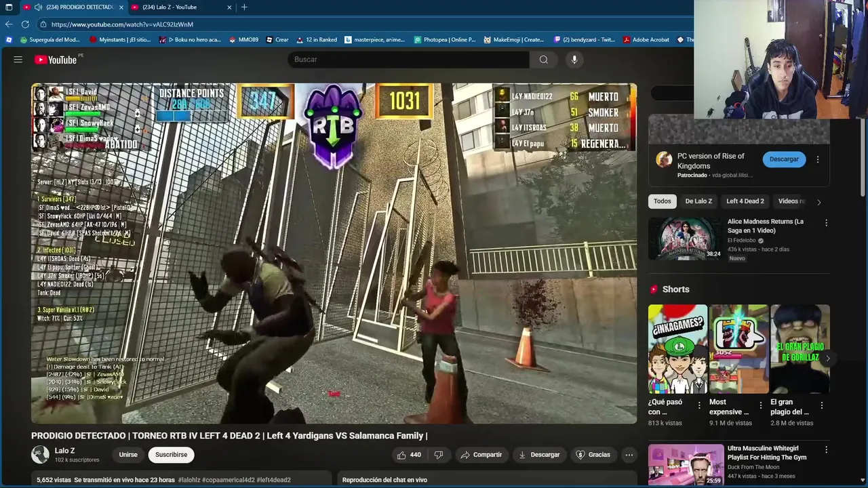Open the Lalo Z channel name link
The width and height of the screenshot is (868, 488).
[x=65, y=451]
